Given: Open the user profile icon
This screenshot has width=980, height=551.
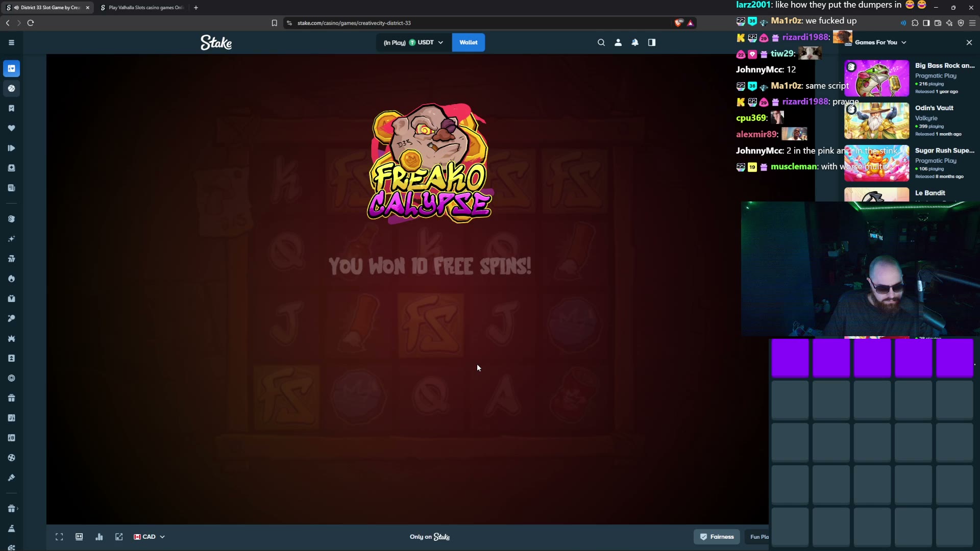Looking at the screenshot, I should 618,42.
